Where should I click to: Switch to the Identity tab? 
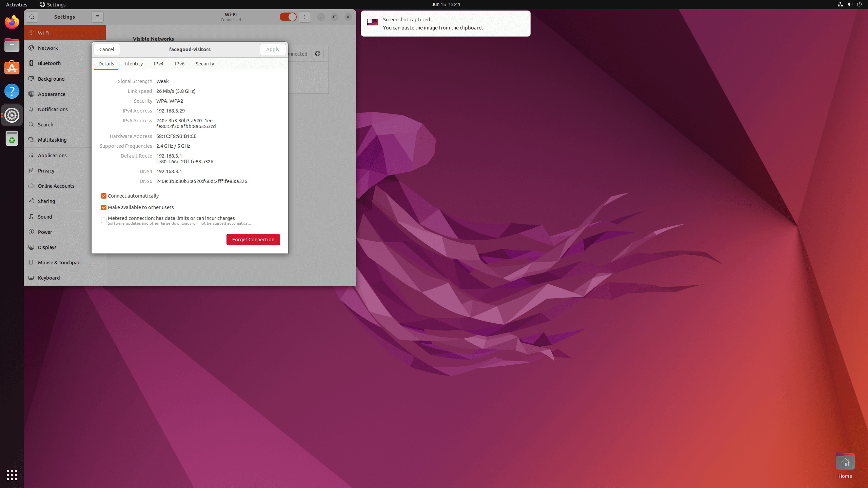134,64
